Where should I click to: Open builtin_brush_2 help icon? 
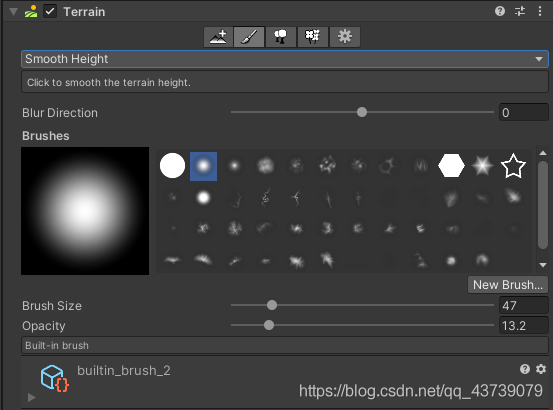click(x=525, y=369)
